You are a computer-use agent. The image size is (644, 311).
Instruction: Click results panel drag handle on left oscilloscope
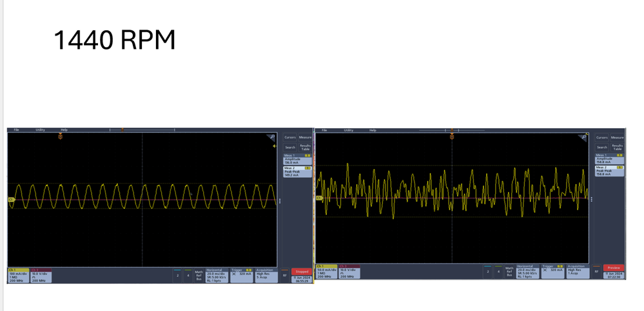coord(280,201)
